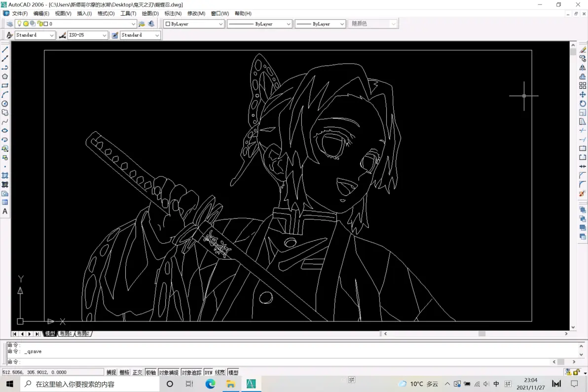This screenshot has width=588, height=392.
Task: Select the Offset tool
Action: (x=583, y=76)
